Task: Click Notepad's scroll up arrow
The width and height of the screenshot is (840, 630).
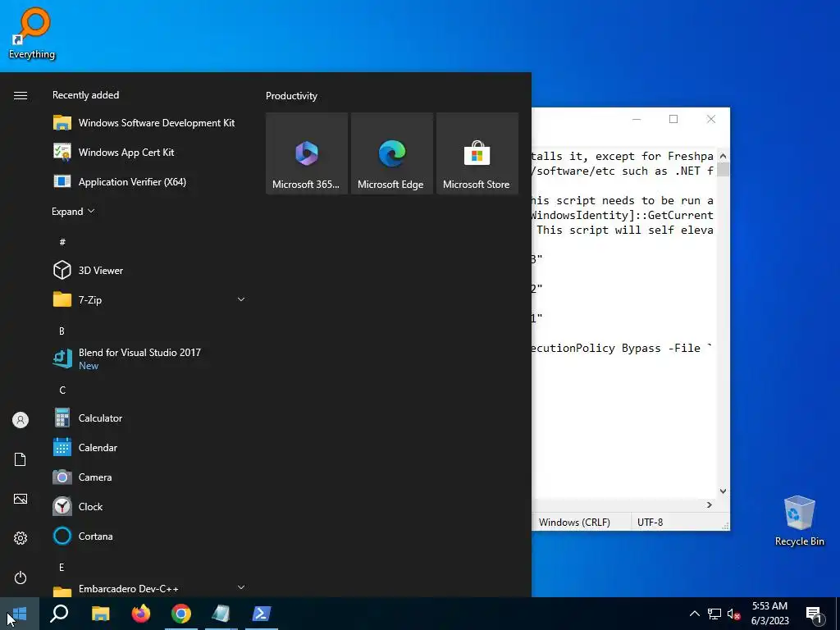Action: [x=724, y=156]
